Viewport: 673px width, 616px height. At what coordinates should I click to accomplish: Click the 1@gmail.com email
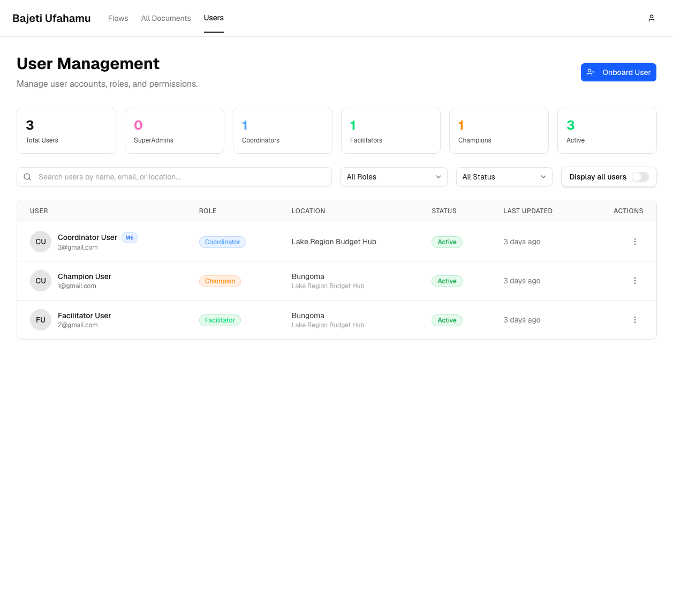click(77, 286)
